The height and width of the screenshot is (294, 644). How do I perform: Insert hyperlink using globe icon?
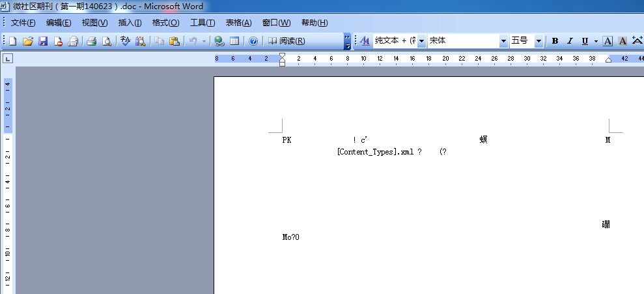tap(219, 41)
